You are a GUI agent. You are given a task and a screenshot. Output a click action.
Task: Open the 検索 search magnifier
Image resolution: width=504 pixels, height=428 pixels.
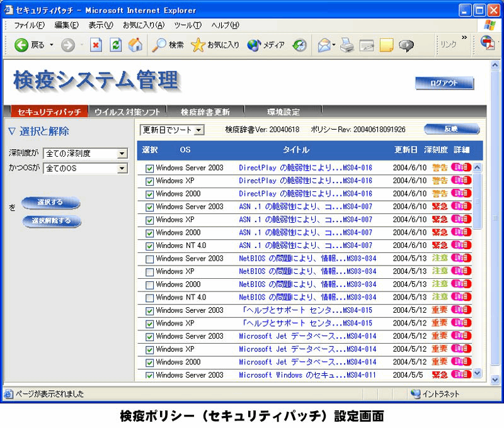click(159, 45)
